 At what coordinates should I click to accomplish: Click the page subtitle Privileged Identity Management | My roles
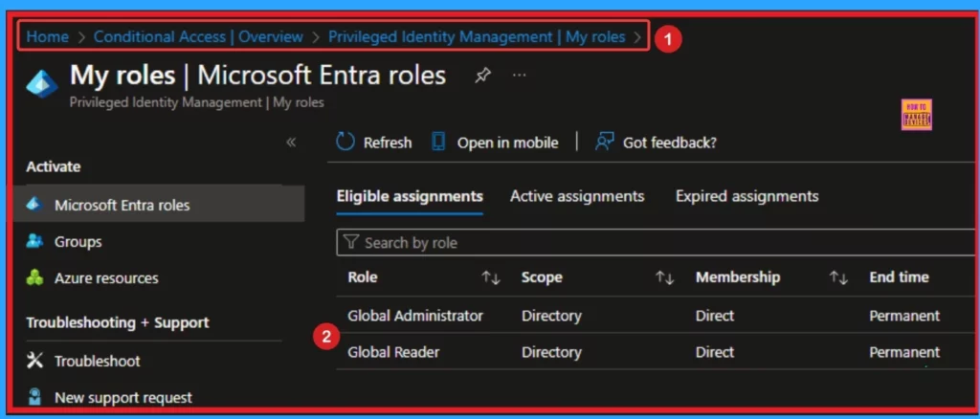pos(197,101)
